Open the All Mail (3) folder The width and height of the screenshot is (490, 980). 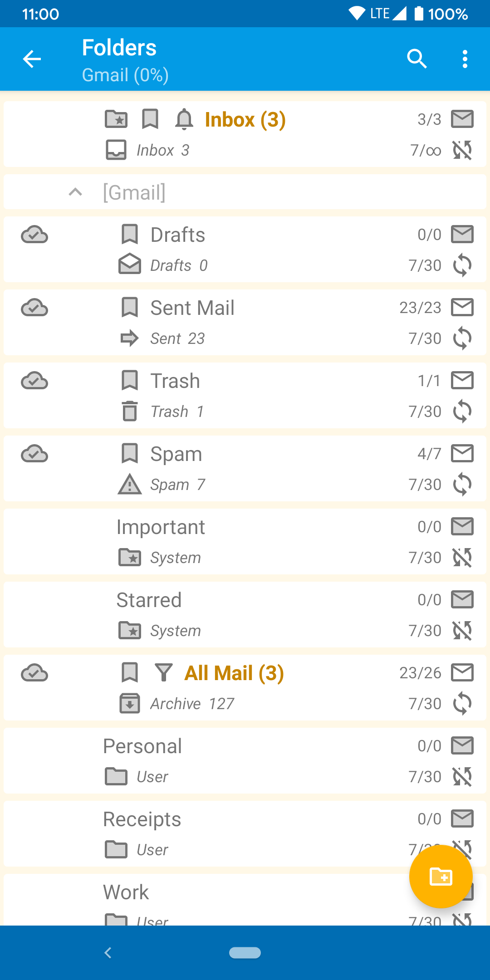pos(234,673)
